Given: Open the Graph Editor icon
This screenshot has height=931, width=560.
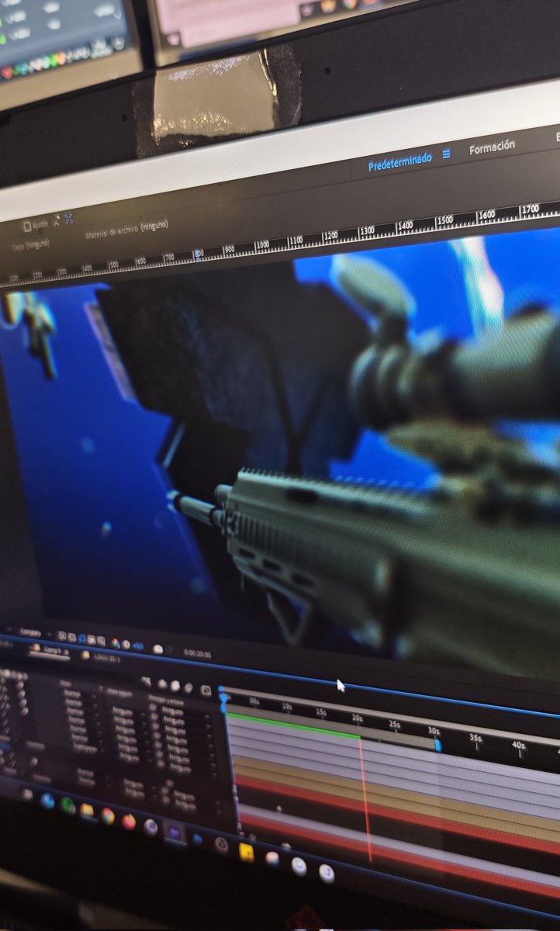Looking at the screenshot, I should (206, 690).
